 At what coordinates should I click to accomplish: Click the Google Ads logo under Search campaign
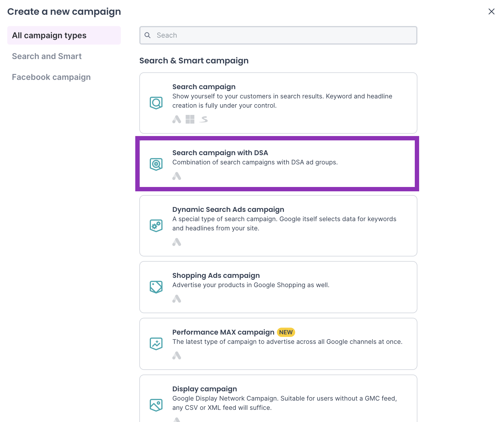point(177,119)
